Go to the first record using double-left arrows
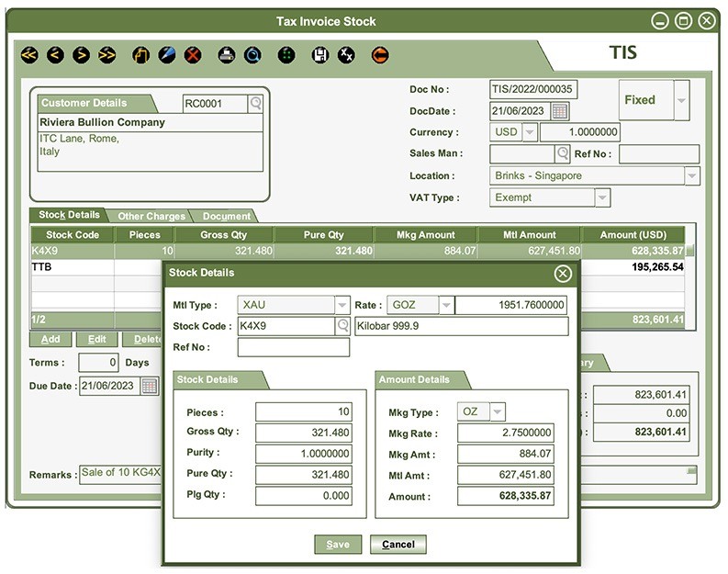 pos(29,55)
